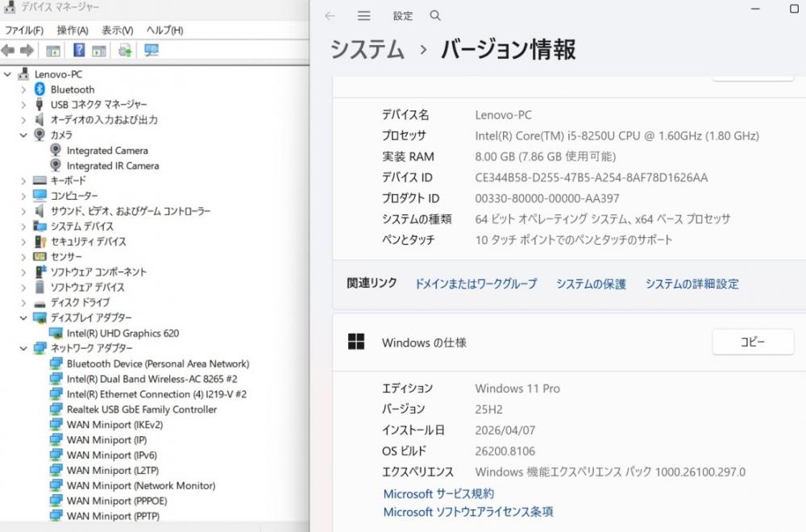
Task: Click システム breadcrumb in Settings
Action: 367,50
